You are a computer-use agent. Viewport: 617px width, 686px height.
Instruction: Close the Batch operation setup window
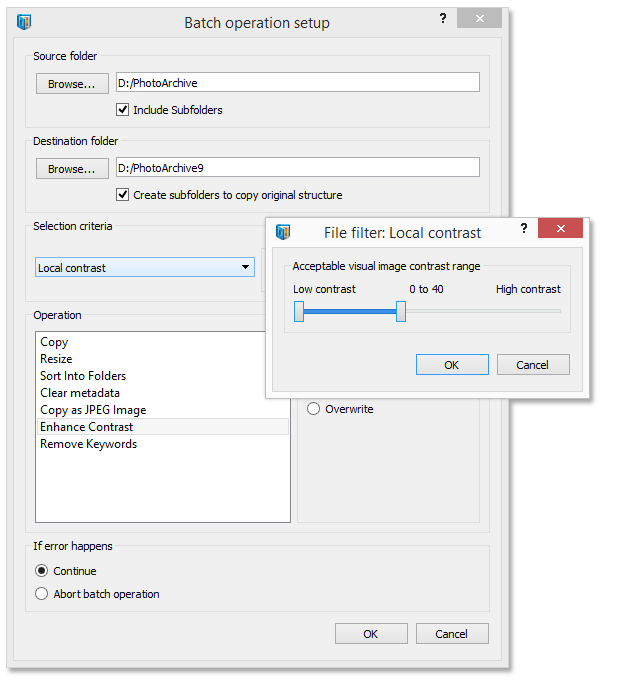pyautogui.click(x=479, y=18)
